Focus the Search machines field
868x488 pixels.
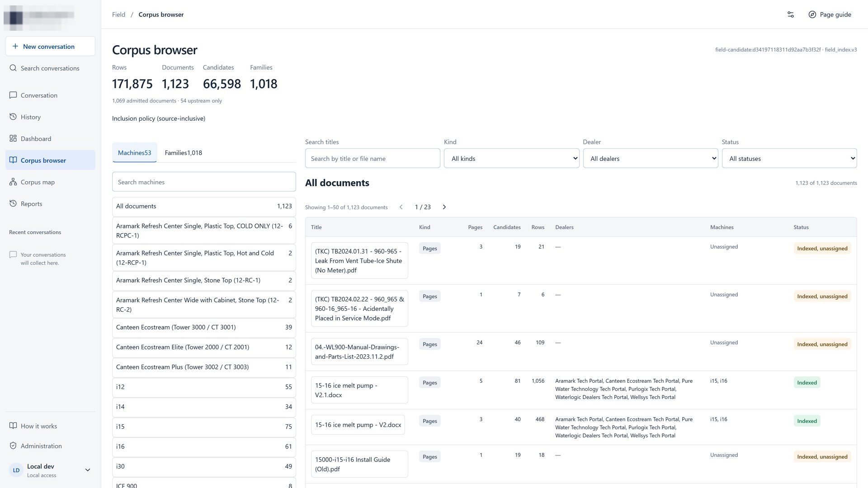coord(204,182)
